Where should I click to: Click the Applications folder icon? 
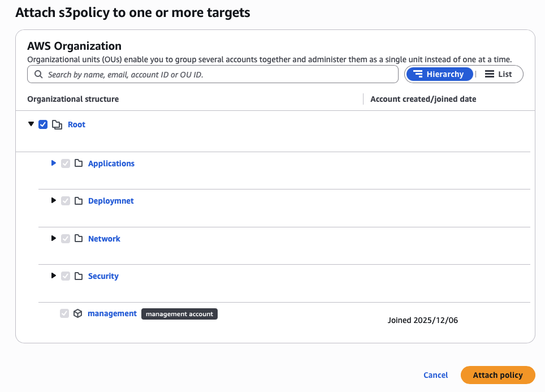79,163
